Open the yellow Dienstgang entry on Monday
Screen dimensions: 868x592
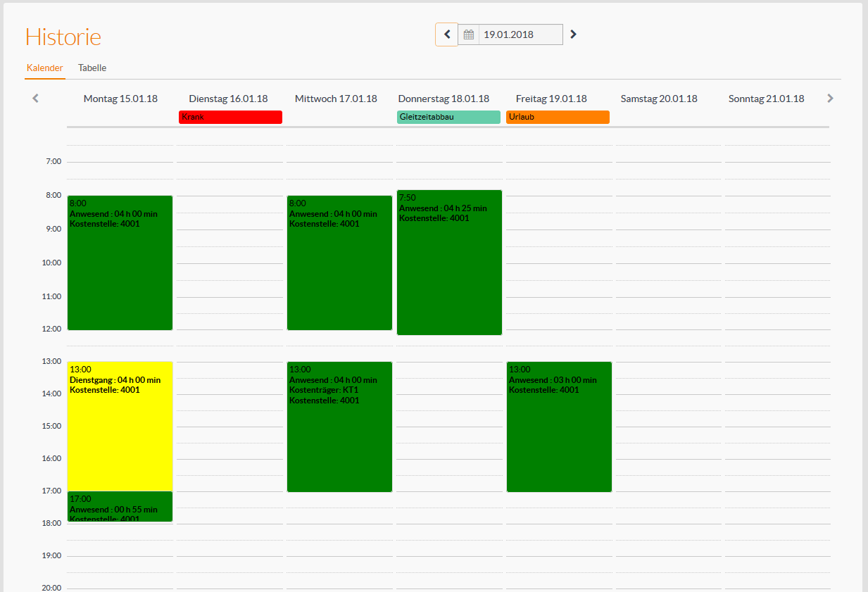point(120,426)
